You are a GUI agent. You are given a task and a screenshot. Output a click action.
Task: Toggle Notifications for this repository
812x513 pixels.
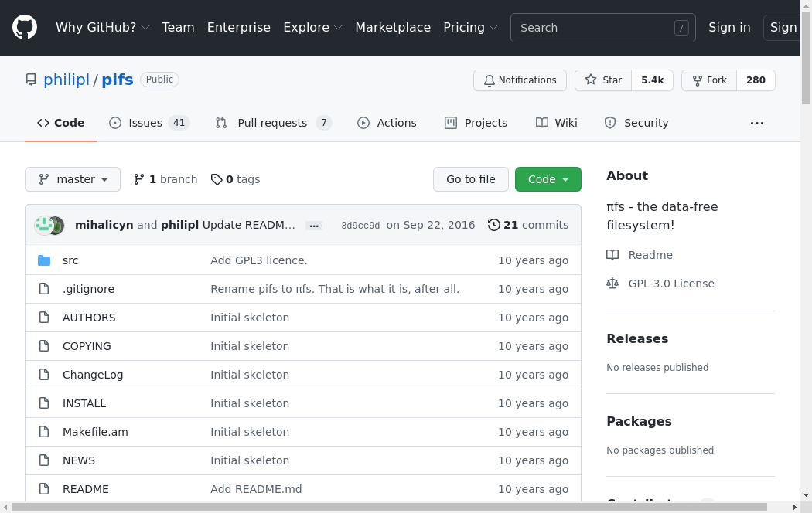(x=520, y=80)
